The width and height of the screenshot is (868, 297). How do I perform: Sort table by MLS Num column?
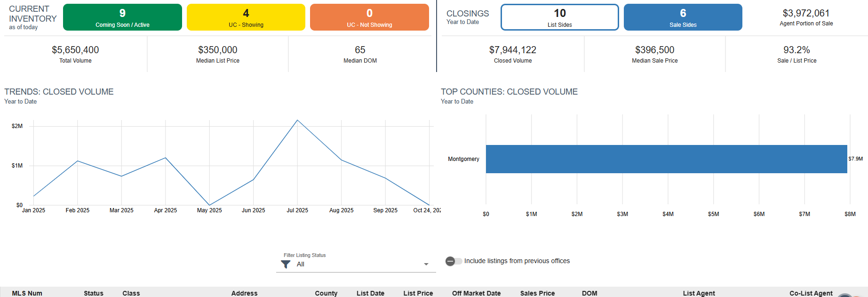(27, 293)
